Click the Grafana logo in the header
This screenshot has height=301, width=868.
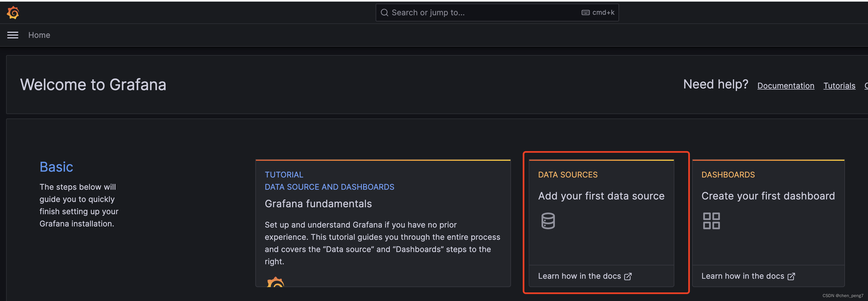[13, 13]
